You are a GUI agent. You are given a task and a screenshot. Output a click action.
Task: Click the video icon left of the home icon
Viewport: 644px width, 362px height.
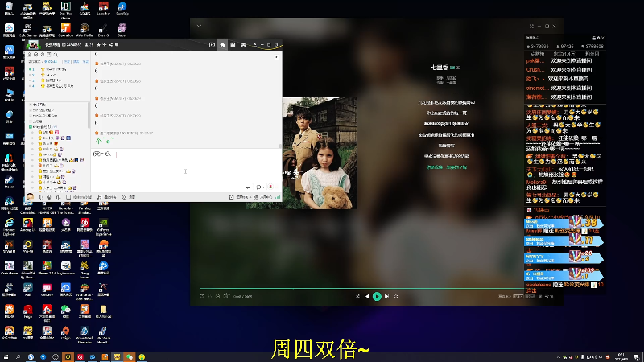click(212, 45)
